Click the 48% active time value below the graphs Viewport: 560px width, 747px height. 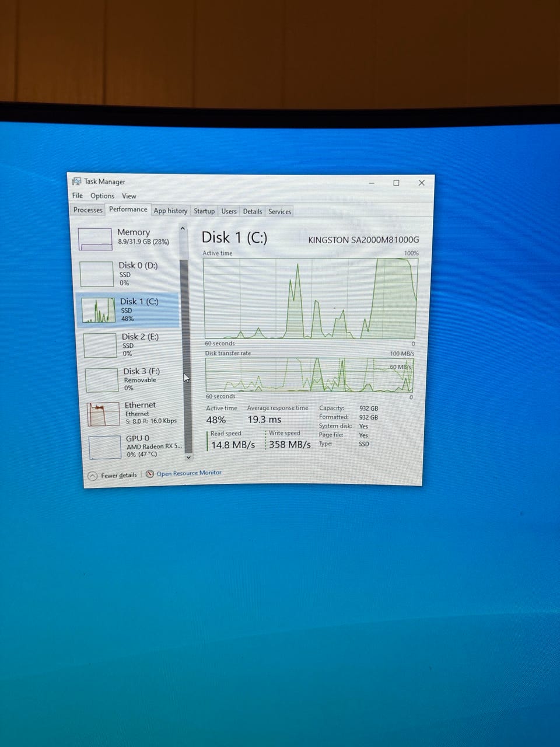point(216,420)
